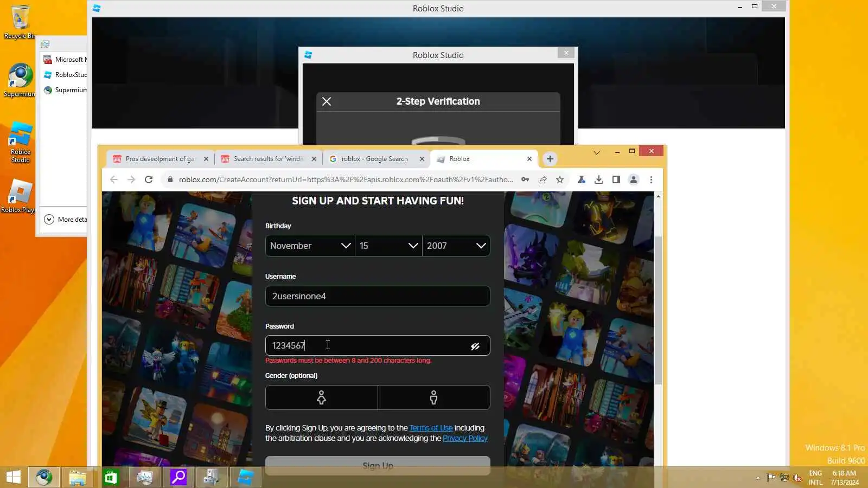Viewport: 868px width, 488px height.
Task: Open the purple Search app in taskbar
Action: pyautogui.click(x=178, y=477)
